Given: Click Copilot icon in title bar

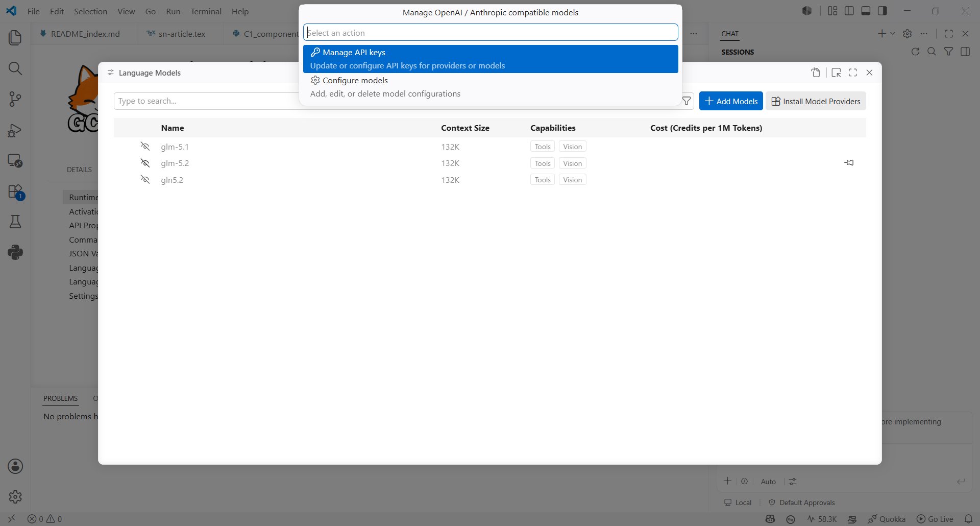Looking at the screenshot, I should pyautogui.click(x=807, y=11).
